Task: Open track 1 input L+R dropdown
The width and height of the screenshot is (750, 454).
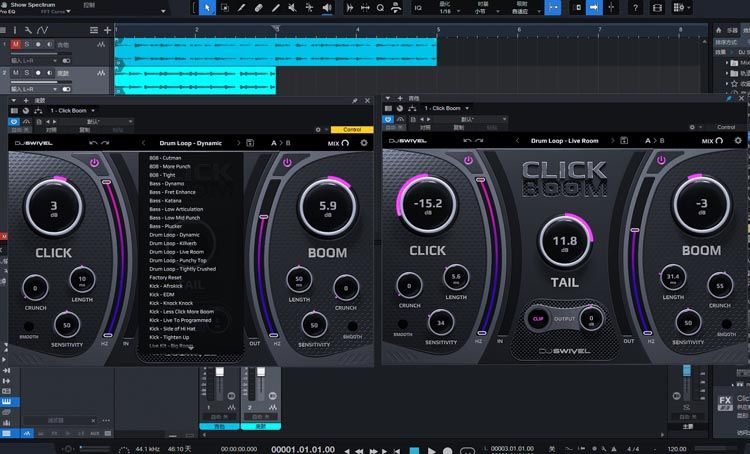Action: pyautogui.click(x=34, y=61)
